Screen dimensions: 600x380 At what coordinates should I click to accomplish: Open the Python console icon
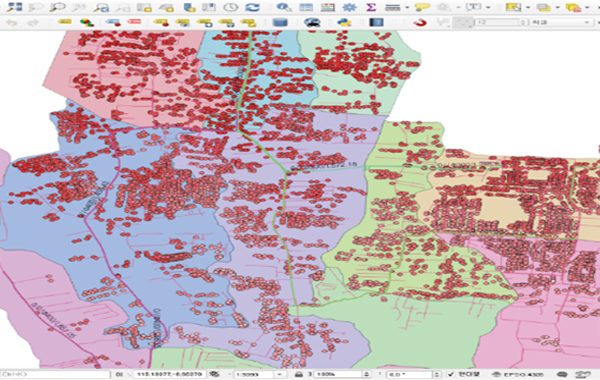(x=344, y=22)
